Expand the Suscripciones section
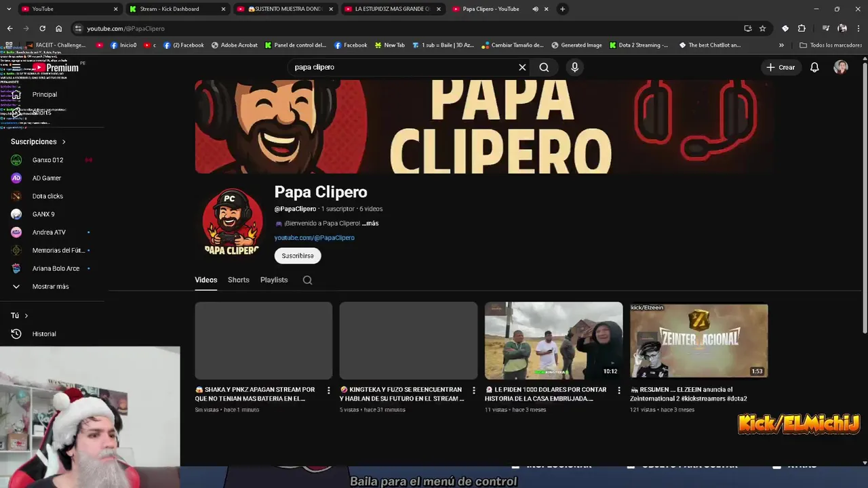Viewport: 868px width, 488px height. (x=39, y=142)
